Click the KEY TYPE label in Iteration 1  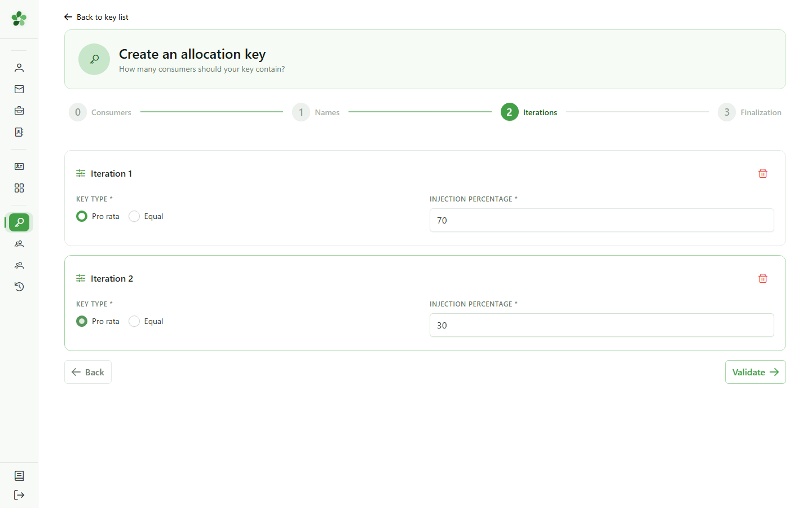coord(94,199)
